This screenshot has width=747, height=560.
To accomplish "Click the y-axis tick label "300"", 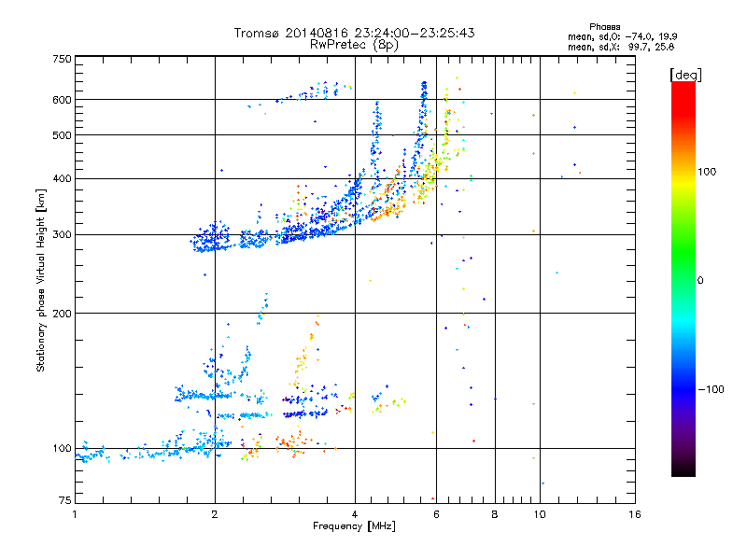I will tap(62, 235).
